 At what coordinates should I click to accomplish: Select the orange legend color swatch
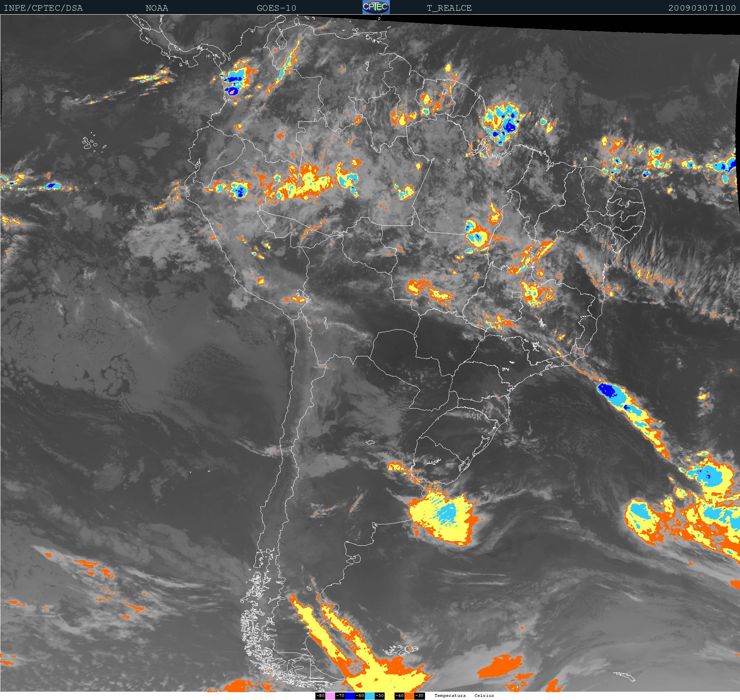click(409, 696)
